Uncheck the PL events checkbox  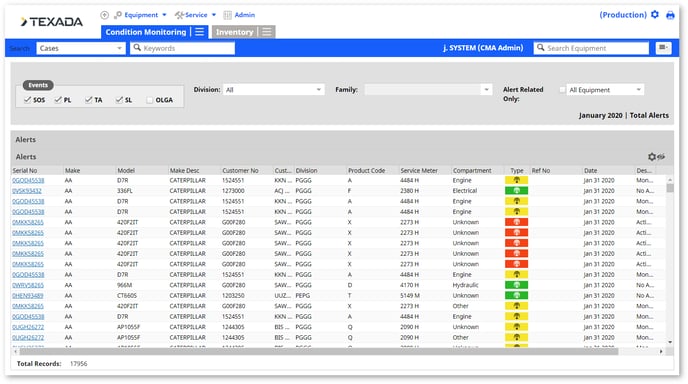coord(58,100)
